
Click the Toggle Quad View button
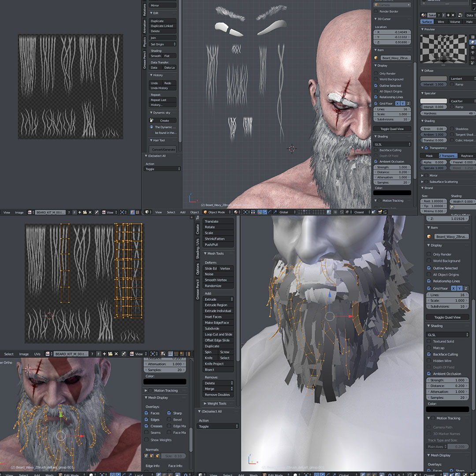tap(447, 317)
